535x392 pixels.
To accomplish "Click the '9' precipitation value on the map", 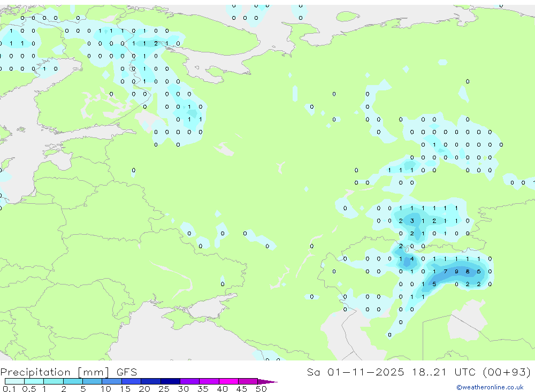I will (456, 272).
